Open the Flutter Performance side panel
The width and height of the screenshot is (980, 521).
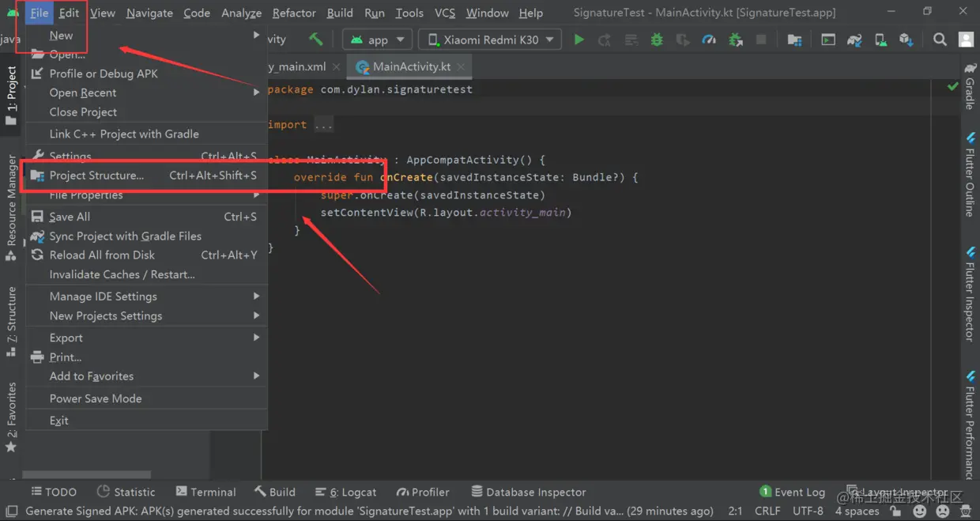[x=970, y=425]
